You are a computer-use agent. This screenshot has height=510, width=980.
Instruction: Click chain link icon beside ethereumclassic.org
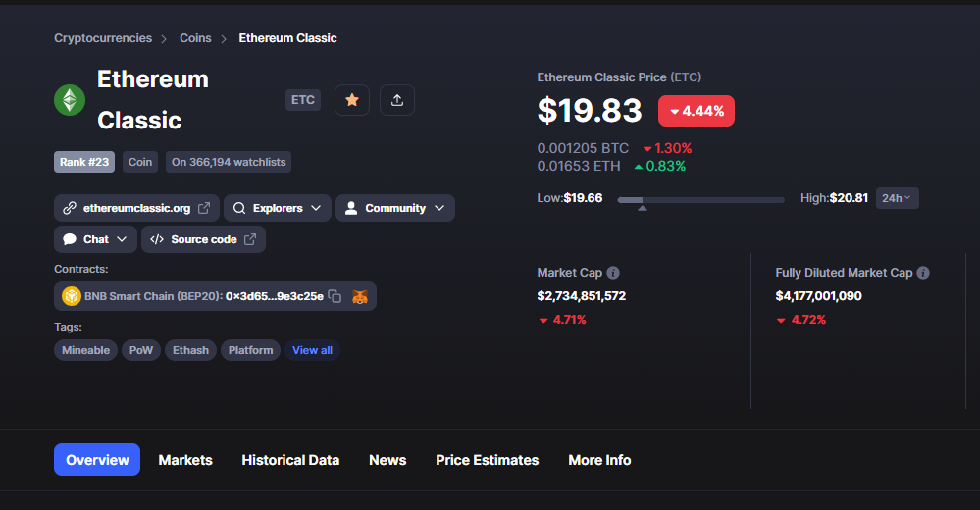tap(70, 208)
